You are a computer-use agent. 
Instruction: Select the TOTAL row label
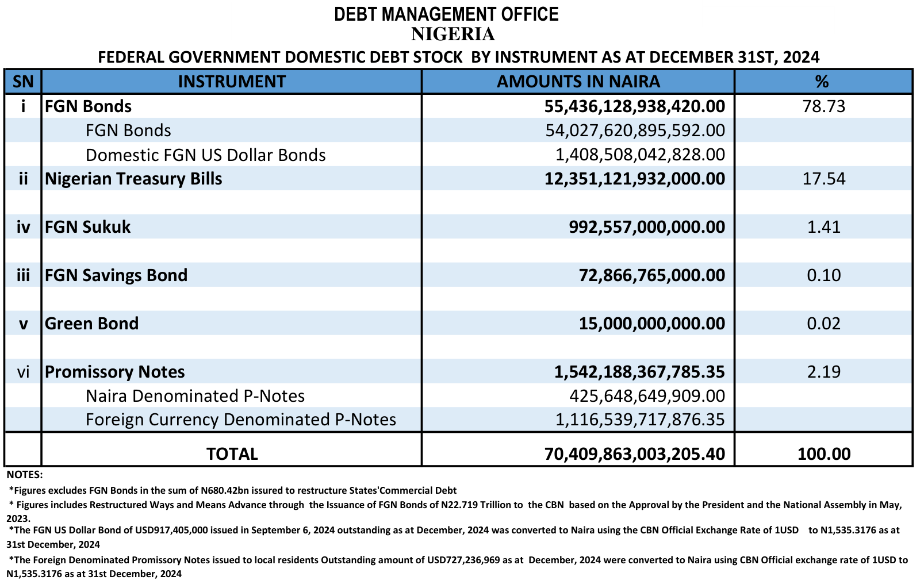coord(232,454)
